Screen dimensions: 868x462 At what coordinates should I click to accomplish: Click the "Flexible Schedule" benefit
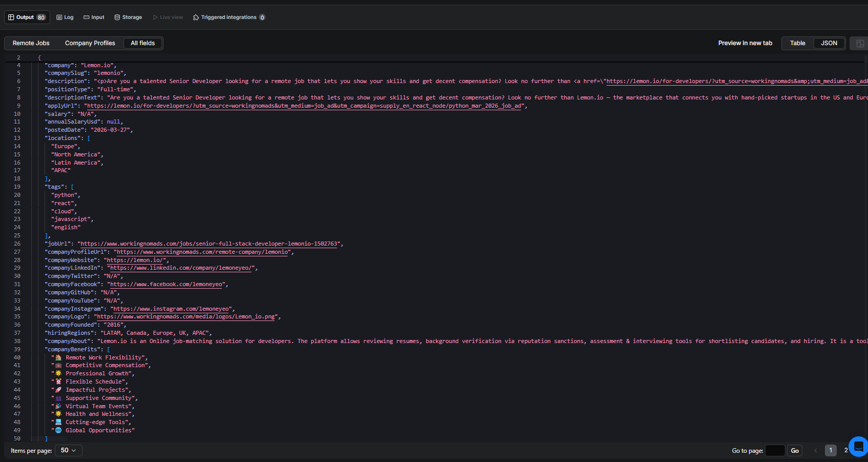[x=89, y=381]
